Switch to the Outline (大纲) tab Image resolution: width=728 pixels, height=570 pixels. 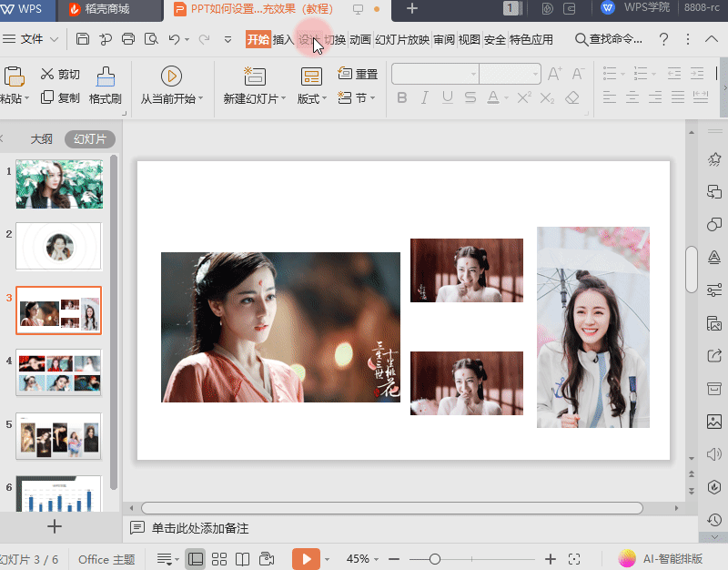41,139
